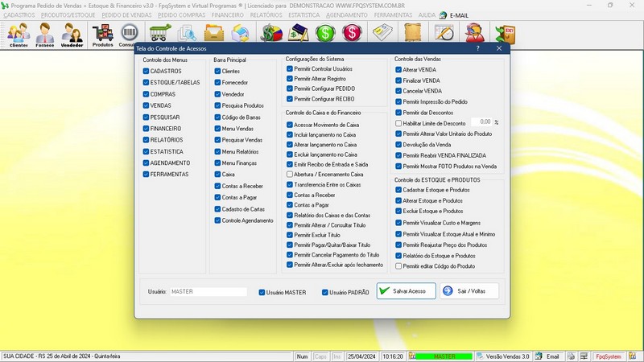
Task: Check Permitir editar Código do Produto
Action: pos(398,266)
